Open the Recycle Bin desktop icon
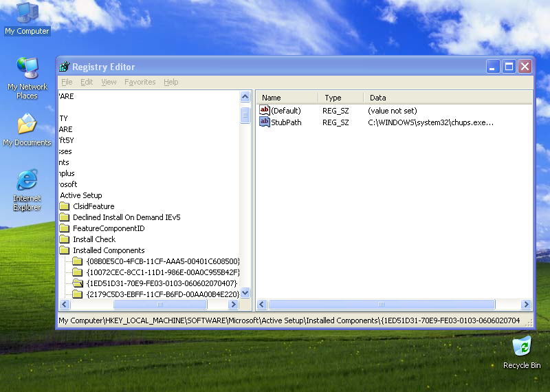550x392 pixels. pos(522,352)
